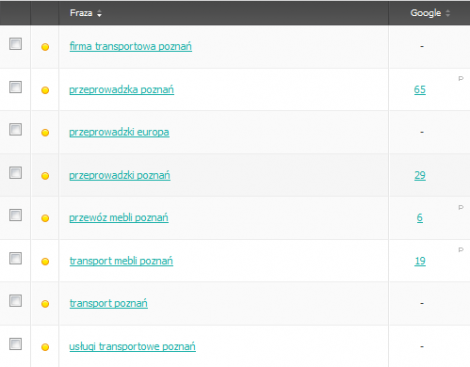Check the box for usługi transportowe poznań
Viewport: 470px width, 367px height.
coord(15,344)
